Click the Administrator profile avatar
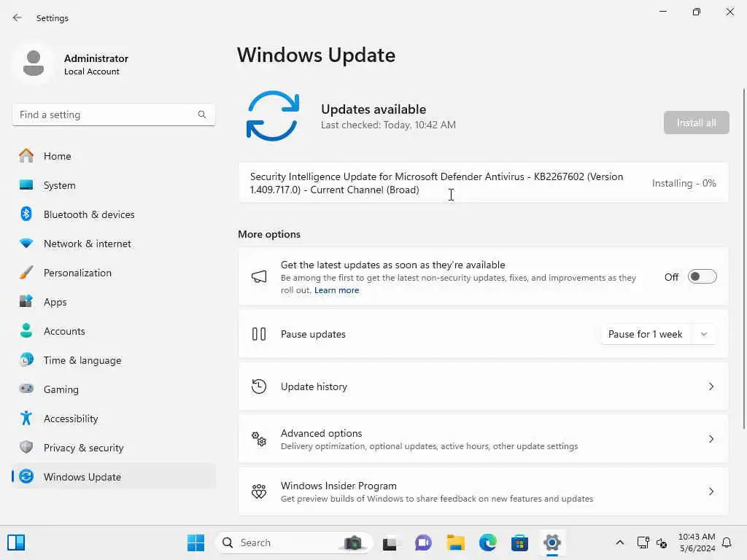Viewport: 747px width, 560px height. tap(34, 63)
